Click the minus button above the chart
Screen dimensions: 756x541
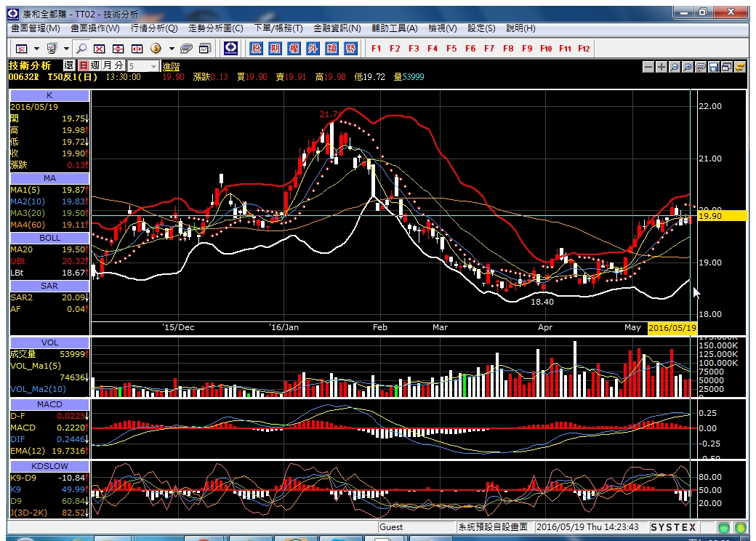[648, 67]
